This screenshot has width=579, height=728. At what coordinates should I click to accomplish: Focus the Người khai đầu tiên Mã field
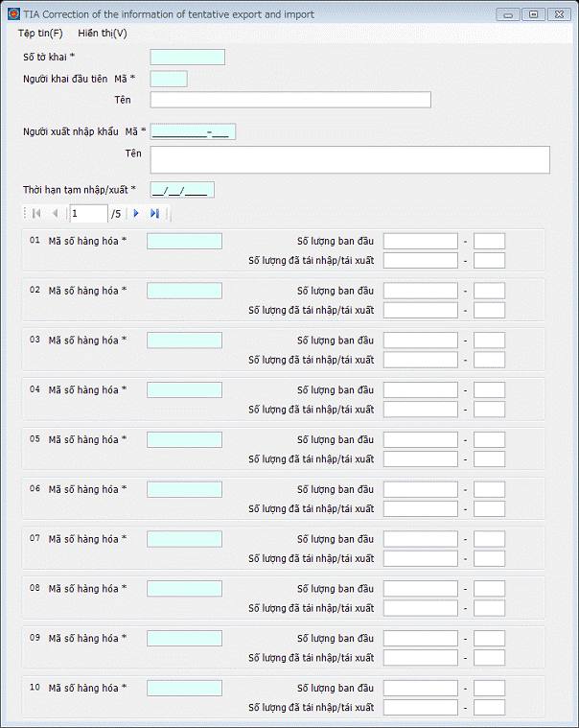click(169, 79)
